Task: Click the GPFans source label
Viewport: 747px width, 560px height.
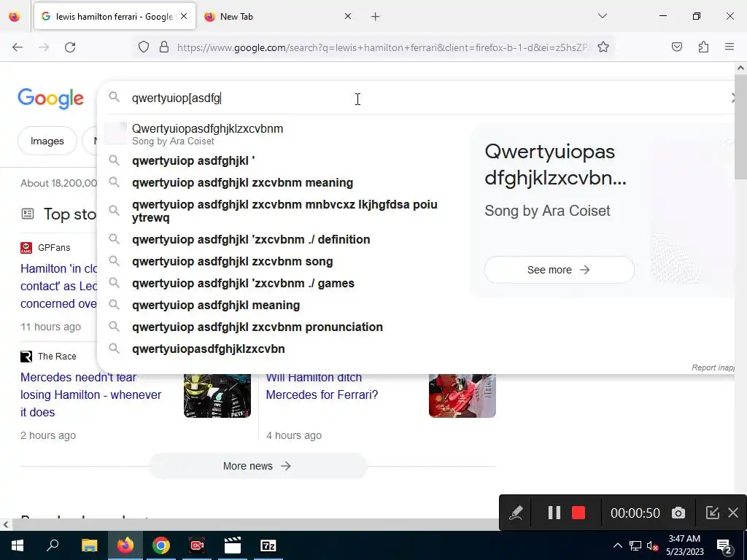Action: click(x=54, y=248)
